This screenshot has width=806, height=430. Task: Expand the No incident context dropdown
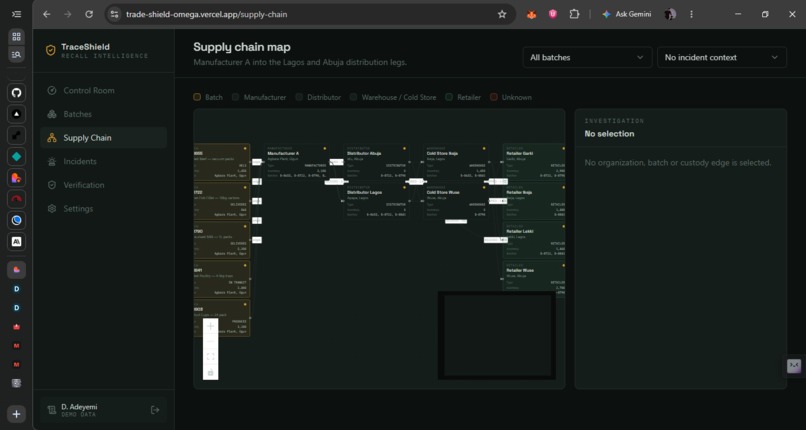tap(722, 58)
